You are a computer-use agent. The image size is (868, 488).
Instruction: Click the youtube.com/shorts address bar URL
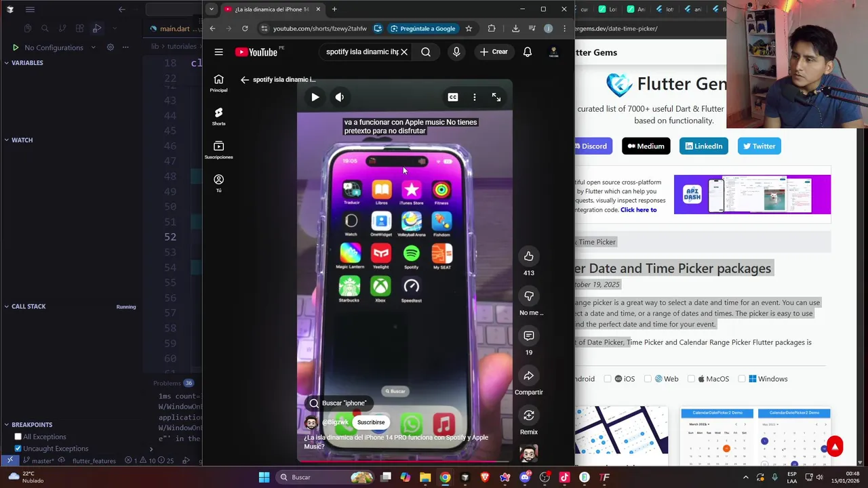click(x=320, y=28)
